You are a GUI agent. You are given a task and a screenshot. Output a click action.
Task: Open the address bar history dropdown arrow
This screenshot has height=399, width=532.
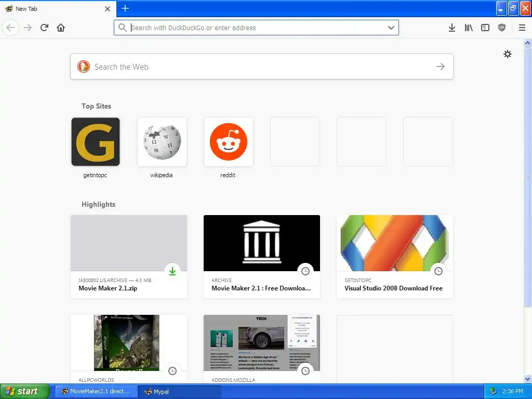point(391,28)
